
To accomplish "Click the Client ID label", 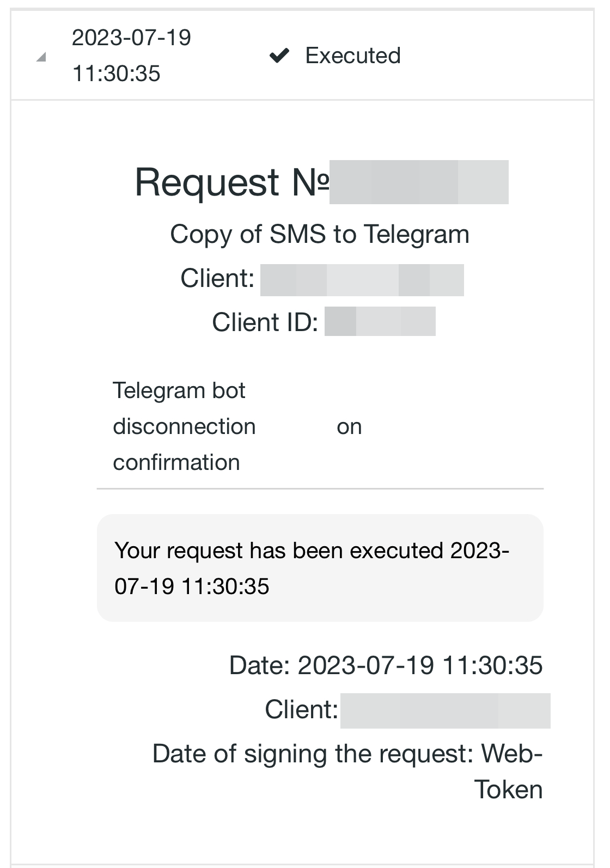I will pos(265,322).
